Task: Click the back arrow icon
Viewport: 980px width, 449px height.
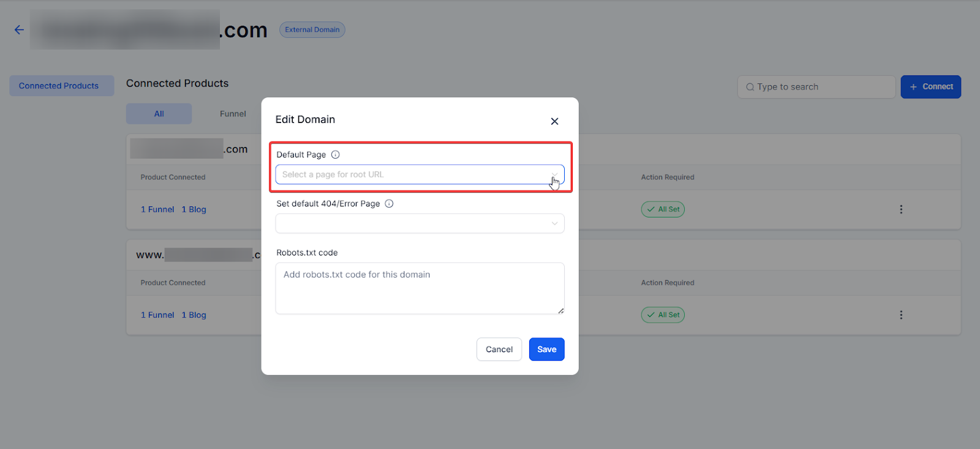Action: [x=19, y=29]
